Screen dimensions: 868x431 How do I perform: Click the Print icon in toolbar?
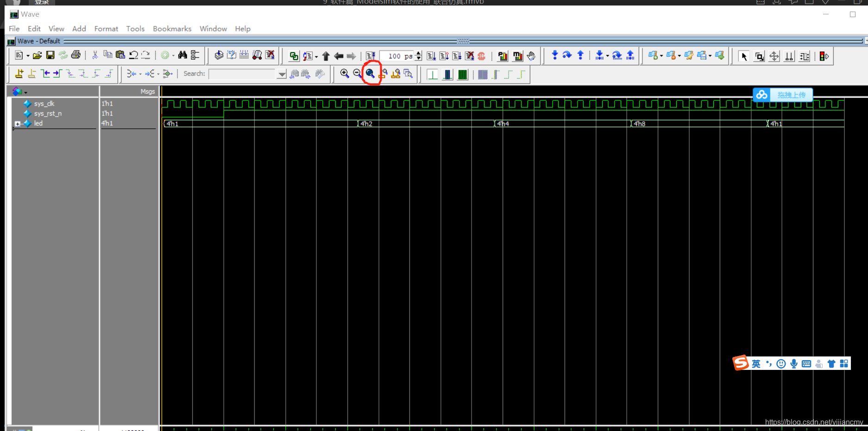pyautogui.click(x=76, y=55)
